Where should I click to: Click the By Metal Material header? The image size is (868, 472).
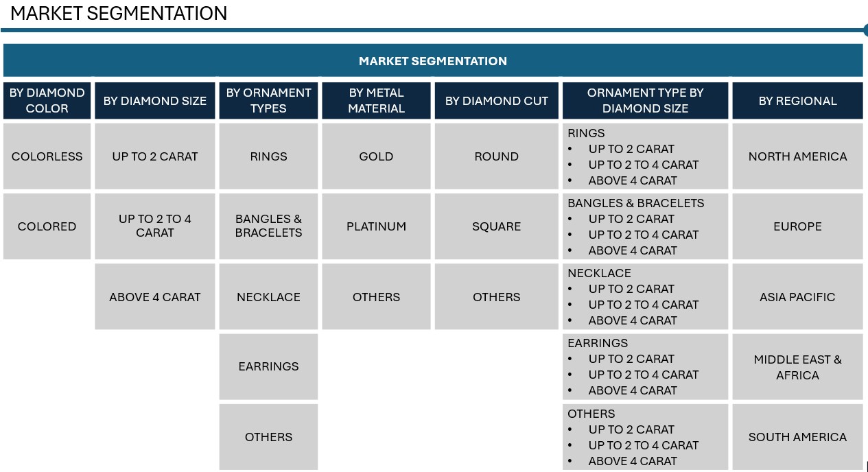pyautogui.click(x=376, y=101)
